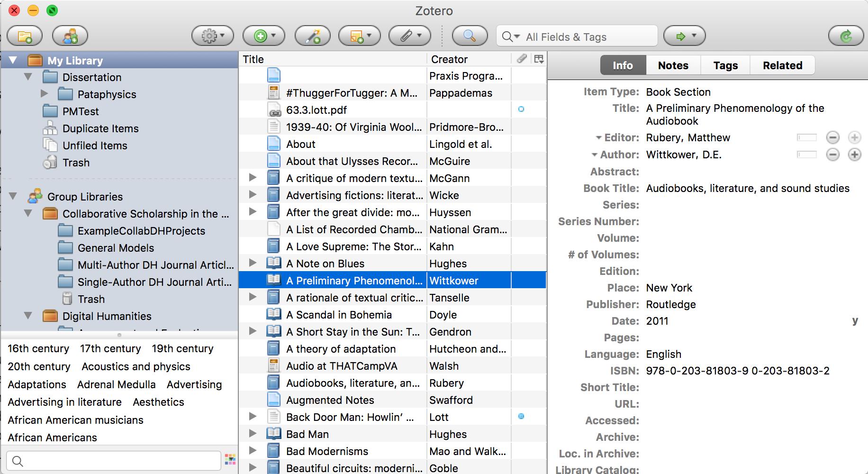Expand the A Note on Blues item
This screenshot has width=868, height=474.
(x=253, y=263)
